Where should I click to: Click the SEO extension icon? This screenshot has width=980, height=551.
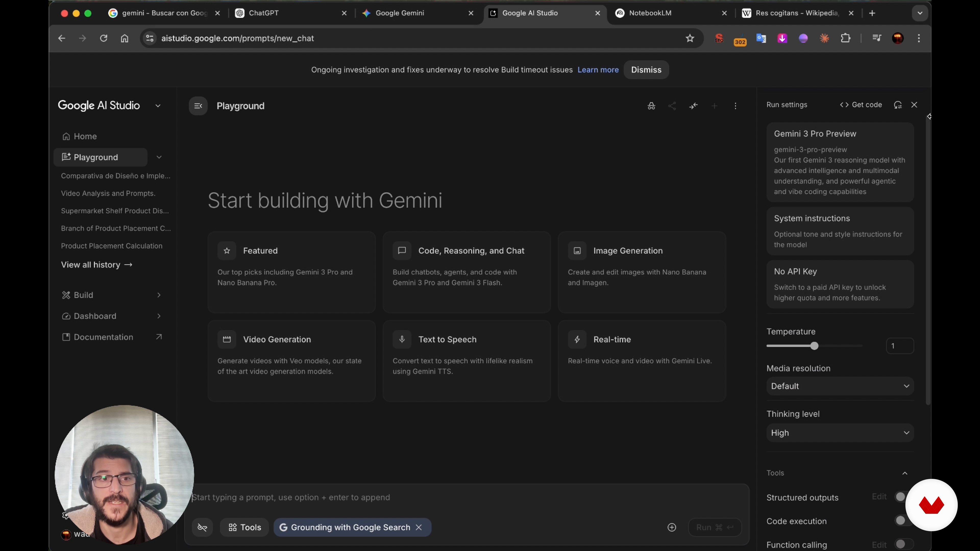pyautogui.click(x=719, y=39)
